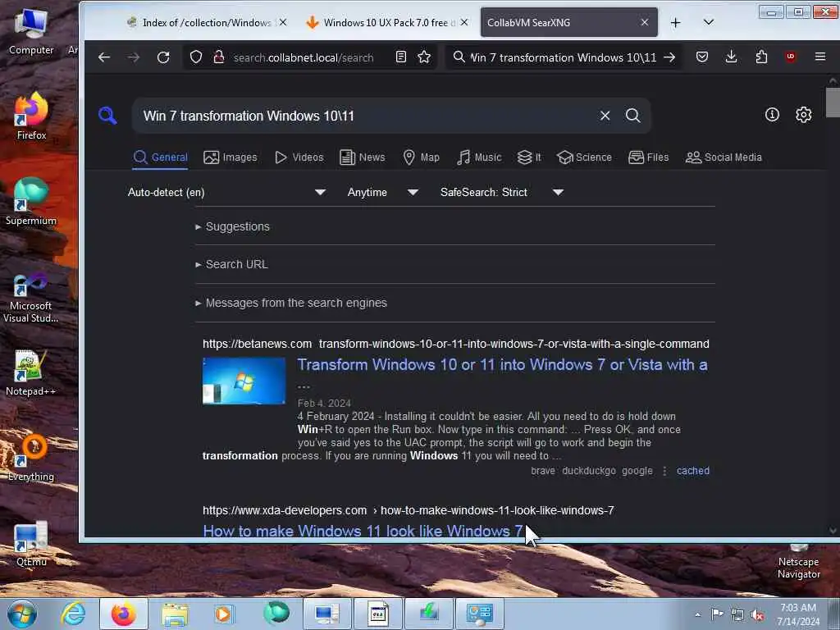Open the cached betanews result link
Viewport: 840px width, 630px height.
[x=692, y=471]
